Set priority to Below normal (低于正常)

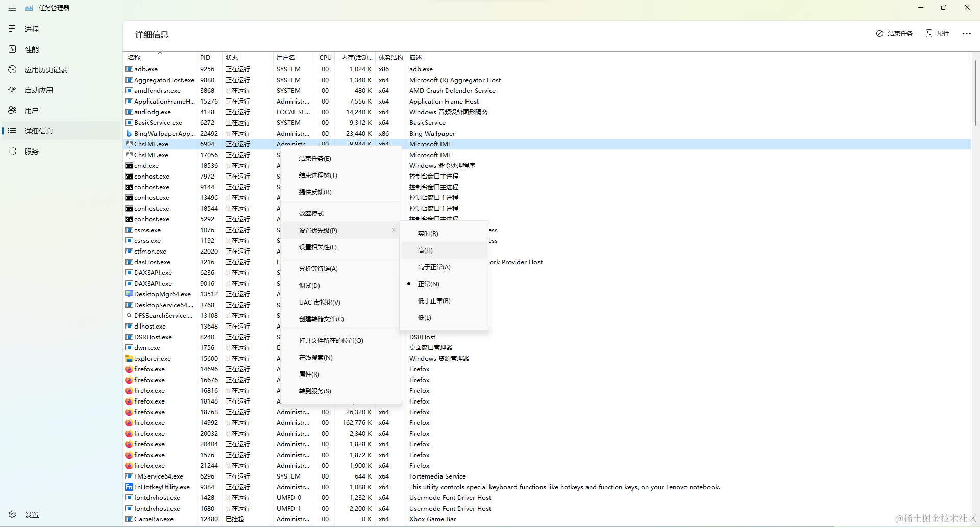pyautogui.click(x=444, y=301)
